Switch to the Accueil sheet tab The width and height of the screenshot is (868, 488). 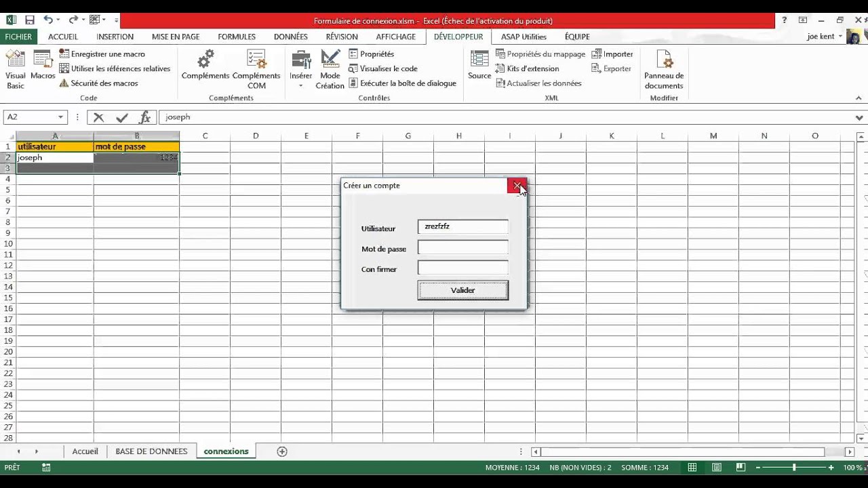click(x=85, y=451)
